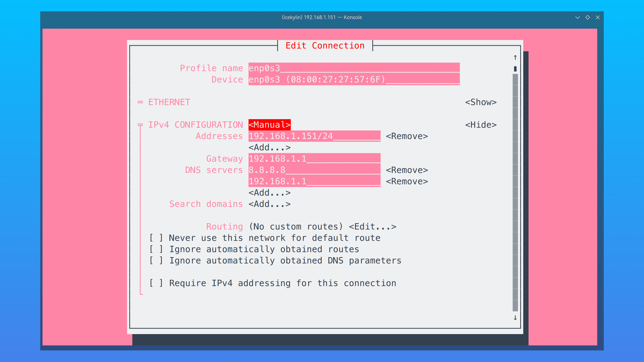Remove the 192.168.1.151/24 address
Viewport: 644px width, 362px height.
pos(407,136)
